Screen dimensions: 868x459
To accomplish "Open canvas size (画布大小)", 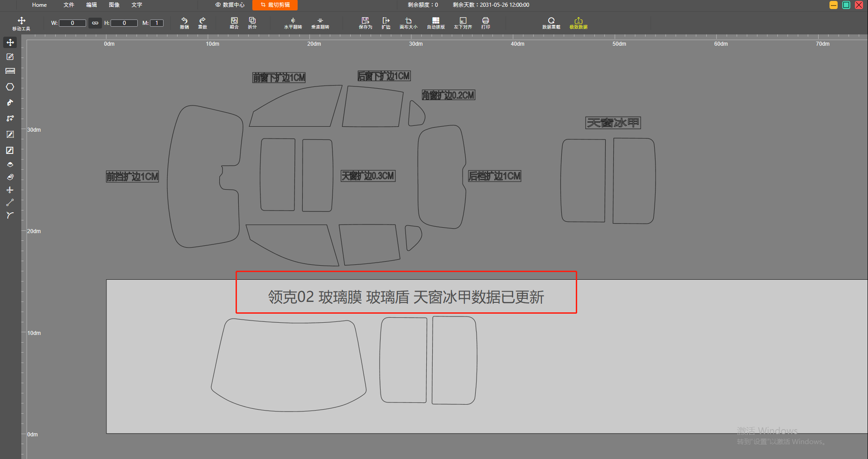I will pyautogui.click(x=409, y=23).
